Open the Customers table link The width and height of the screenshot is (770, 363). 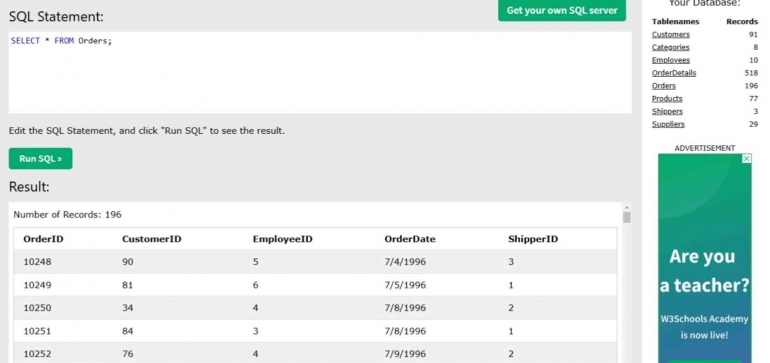(x=670, y=34)
